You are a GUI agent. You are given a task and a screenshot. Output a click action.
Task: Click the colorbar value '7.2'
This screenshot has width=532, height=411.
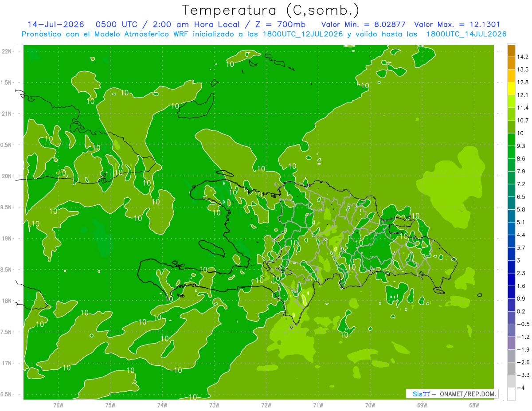tap(521, 184)
